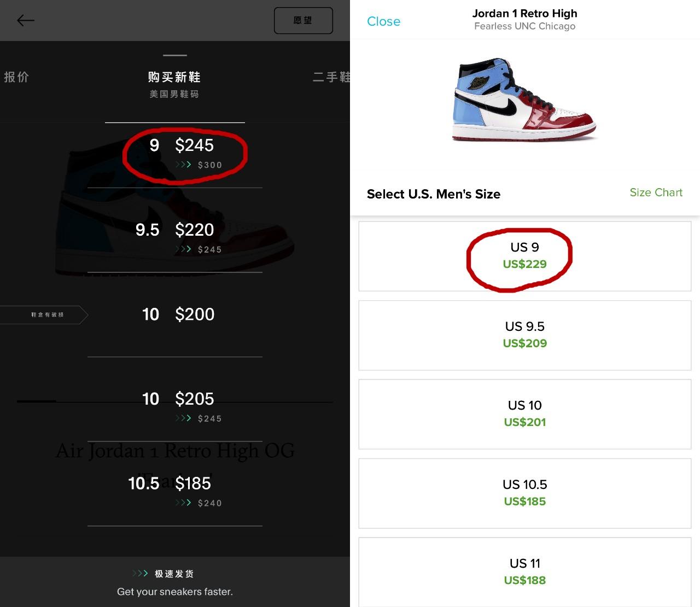Click the 愿望 wishlist button
The height and width of the screenshot is (607, 700).
(303, 21)
